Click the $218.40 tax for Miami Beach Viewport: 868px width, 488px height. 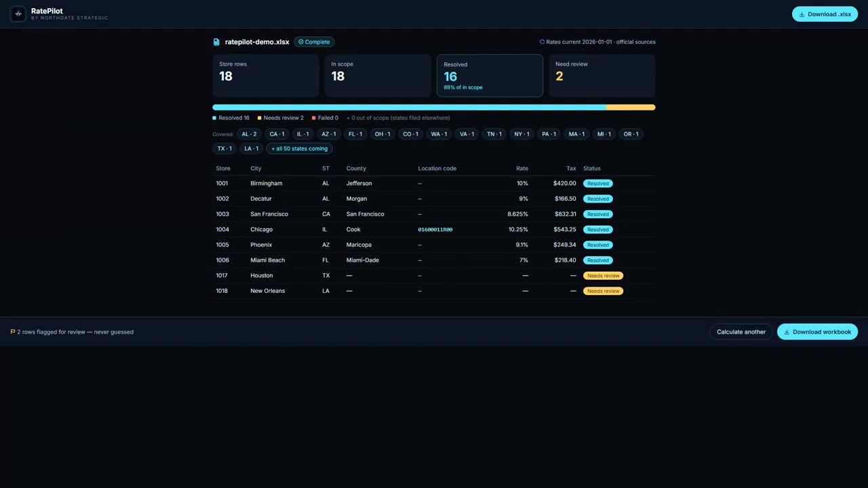(x=564, y=260)
